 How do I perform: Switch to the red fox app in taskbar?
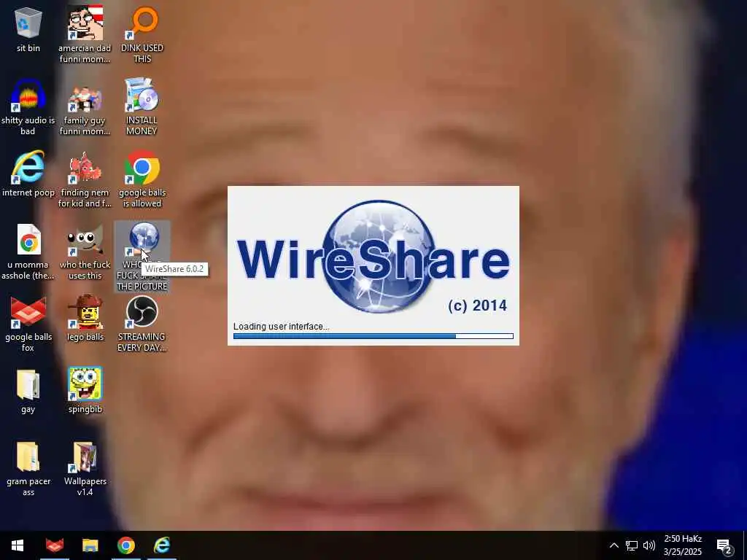click(x=54, y=545)
